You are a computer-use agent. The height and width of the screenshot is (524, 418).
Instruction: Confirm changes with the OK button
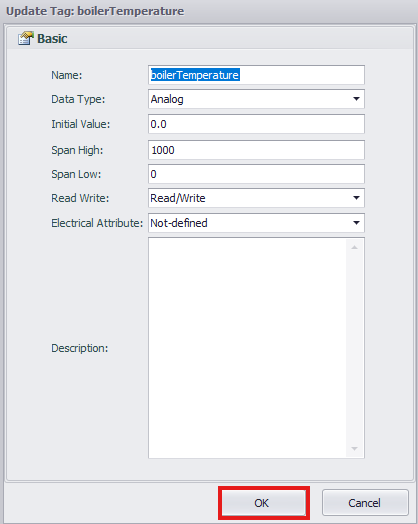tap(264, 503)
